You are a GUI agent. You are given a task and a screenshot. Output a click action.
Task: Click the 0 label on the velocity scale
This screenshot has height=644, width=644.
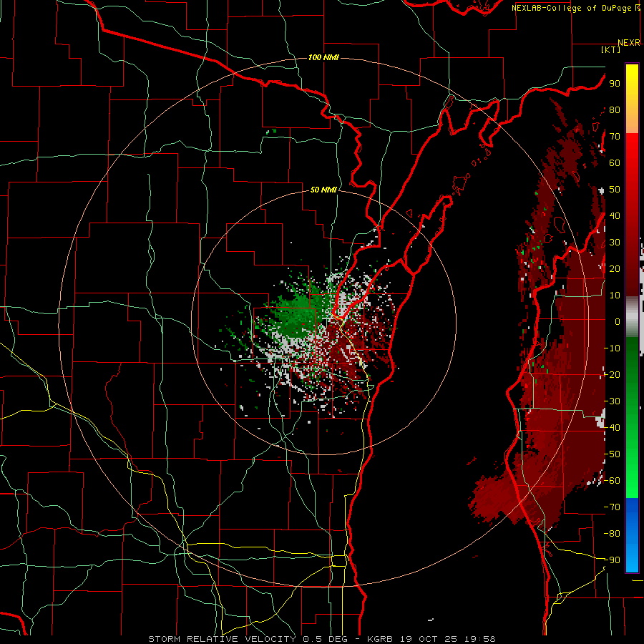tap(618, 321)
